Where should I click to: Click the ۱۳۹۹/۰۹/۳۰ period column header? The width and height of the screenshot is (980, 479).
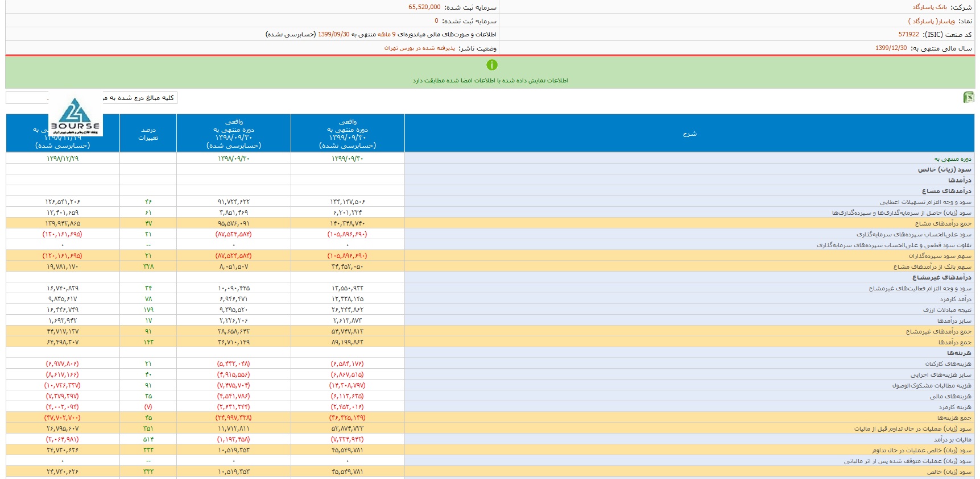coord(348,134)
